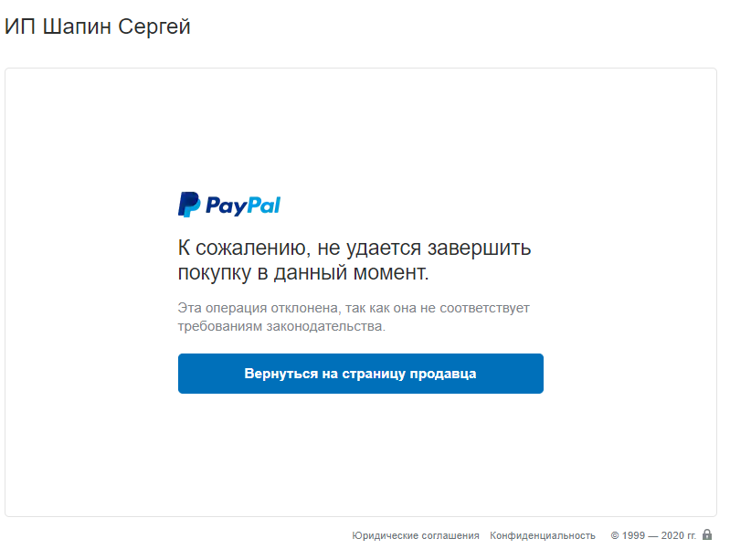Click the "К сожалению, не удается завершить" heading line
This screenshot has height=560, width=730.
354,248
